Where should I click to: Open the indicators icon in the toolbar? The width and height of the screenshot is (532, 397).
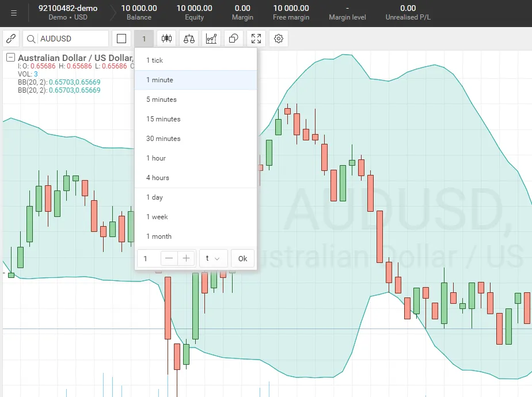tap(211, 38)
